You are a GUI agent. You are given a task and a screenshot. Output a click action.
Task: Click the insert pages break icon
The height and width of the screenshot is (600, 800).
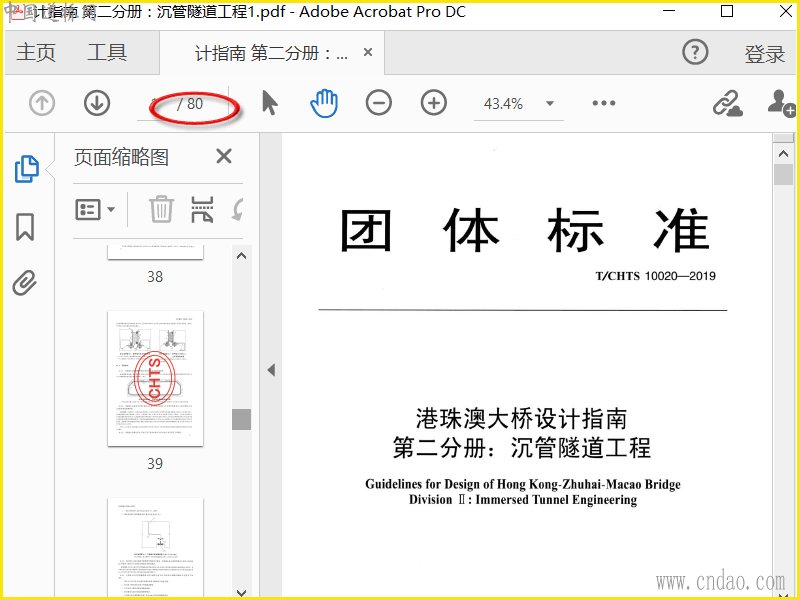coord(202,209)
